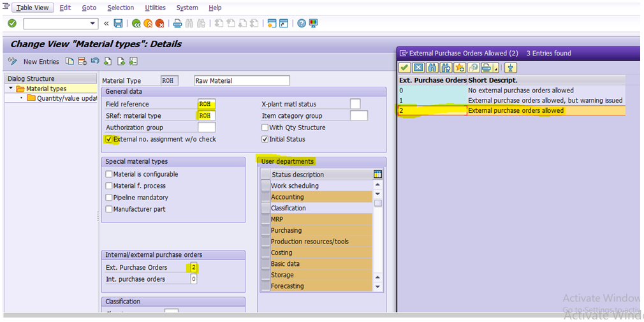Click the Save disk icon

tap(119, 24)
